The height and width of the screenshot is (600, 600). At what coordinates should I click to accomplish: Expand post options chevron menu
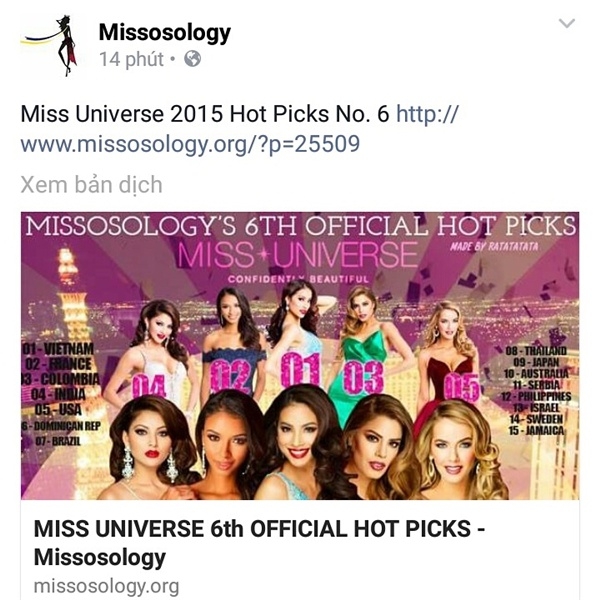(567, 23)
